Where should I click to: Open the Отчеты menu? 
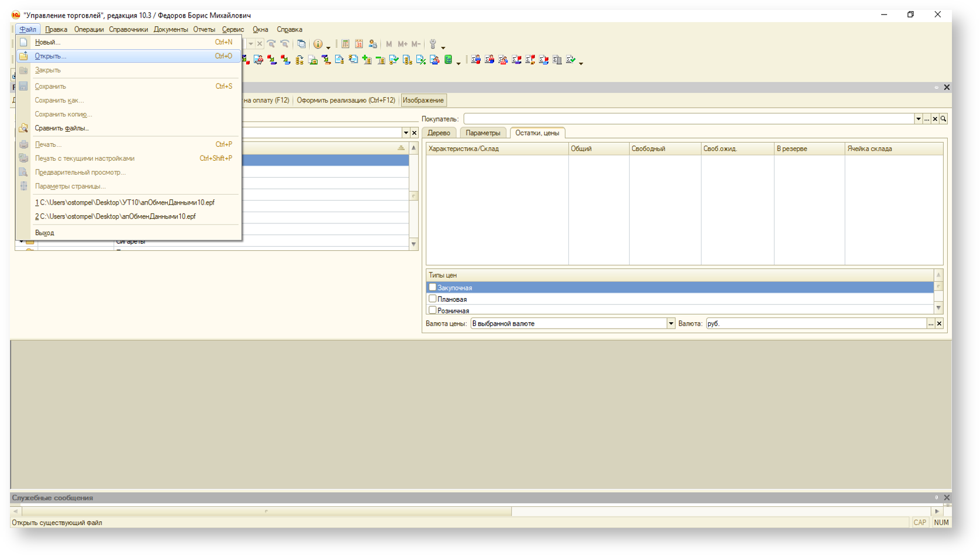tap(204, 29)
